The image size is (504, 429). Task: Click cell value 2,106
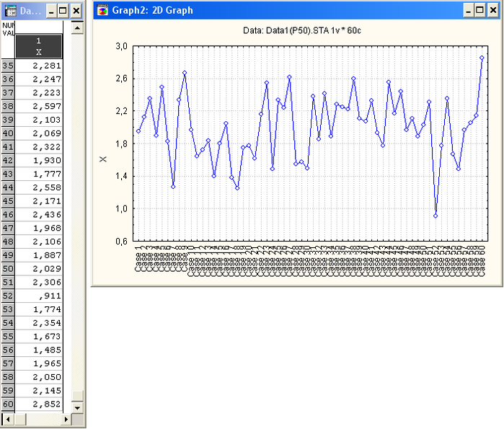[38, 242]
